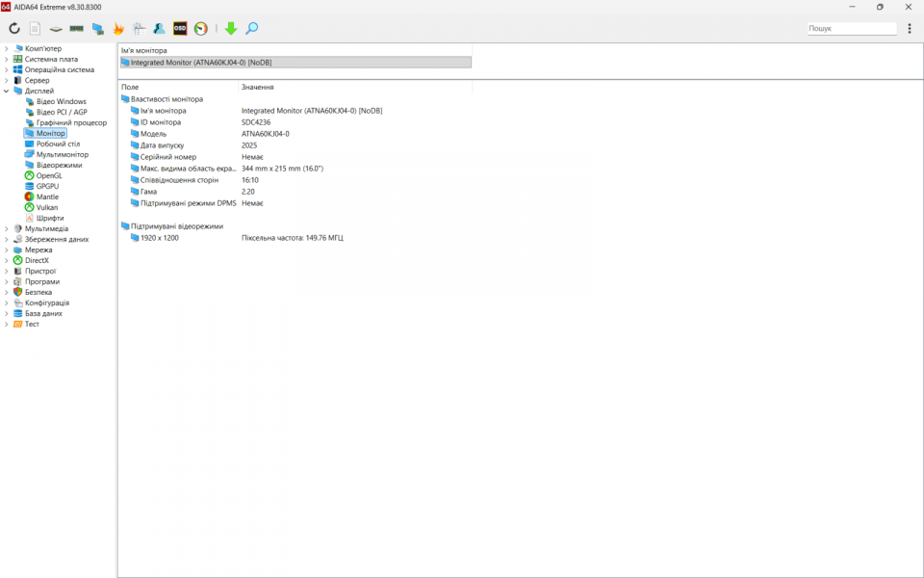Select the Vulkan item in the tree
Image resolution: width=924 pixels, height=578 pixels.
pyautogui.click(x=46, y=208)
